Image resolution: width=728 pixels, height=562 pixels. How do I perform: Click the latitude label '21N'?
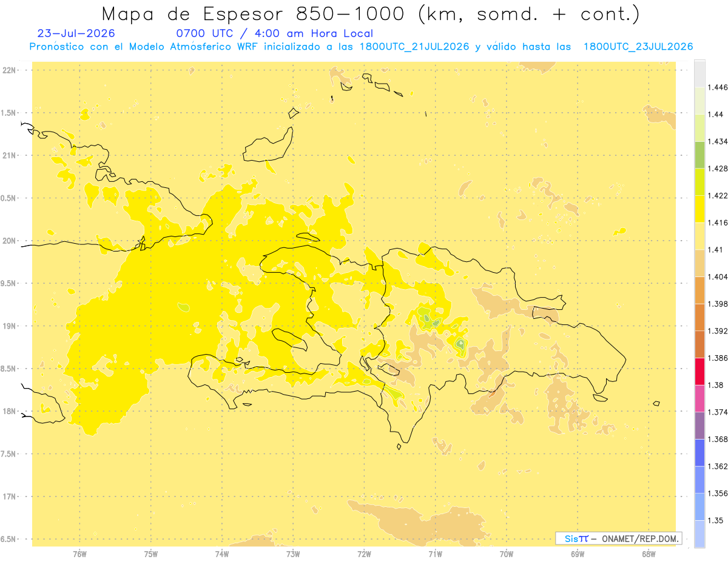point(10,155)
